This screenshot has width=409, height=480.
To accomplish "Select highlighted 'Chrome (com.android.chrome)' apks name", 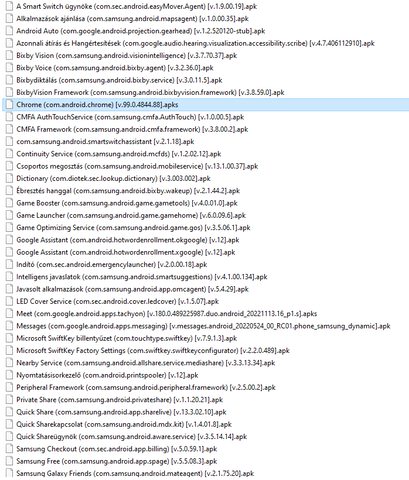I will (97, 105).
